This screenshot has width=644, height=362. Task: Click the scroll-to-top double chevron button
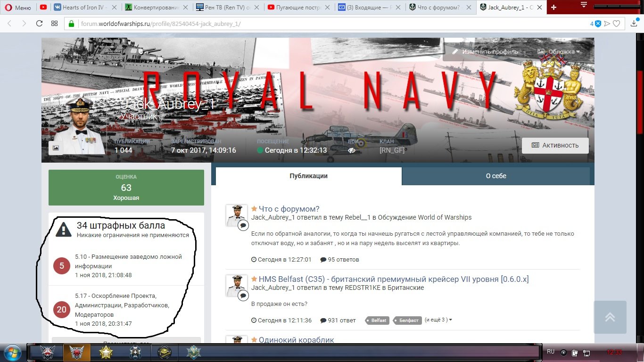610,317
